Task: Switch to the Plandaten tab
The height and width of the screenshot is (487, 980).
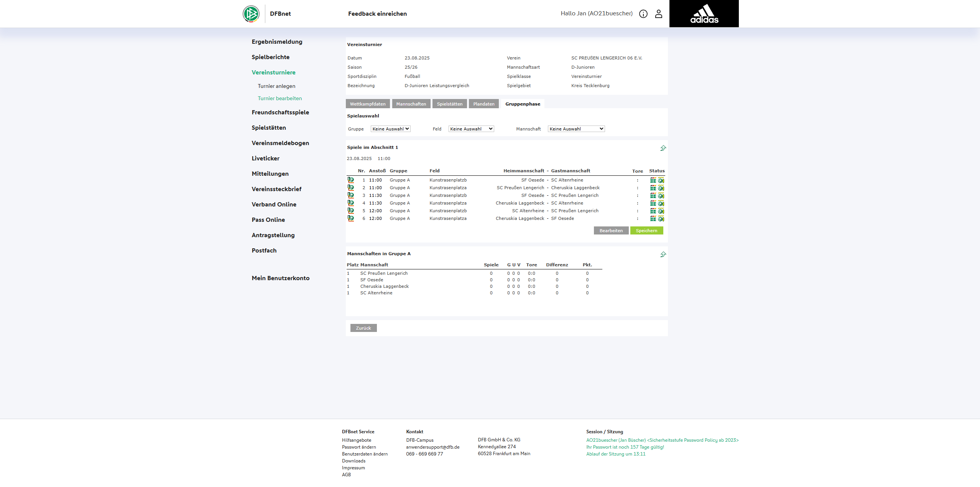Action: [x=483, y=104]
